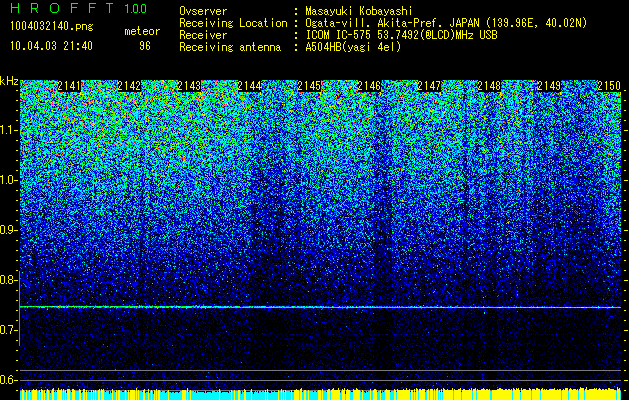629x400 pixels.
Task: Click the Ogata-vill. Akita-Pref. JAPAN location text
Action: (x=446, y=23)
